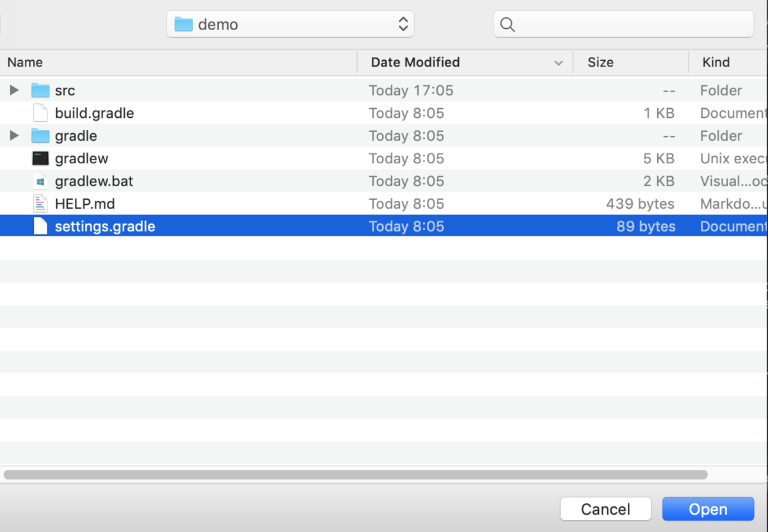Select the HELP.md file name
The width and height of the screenshot is (768, 532).
click(x=85, y=204)
